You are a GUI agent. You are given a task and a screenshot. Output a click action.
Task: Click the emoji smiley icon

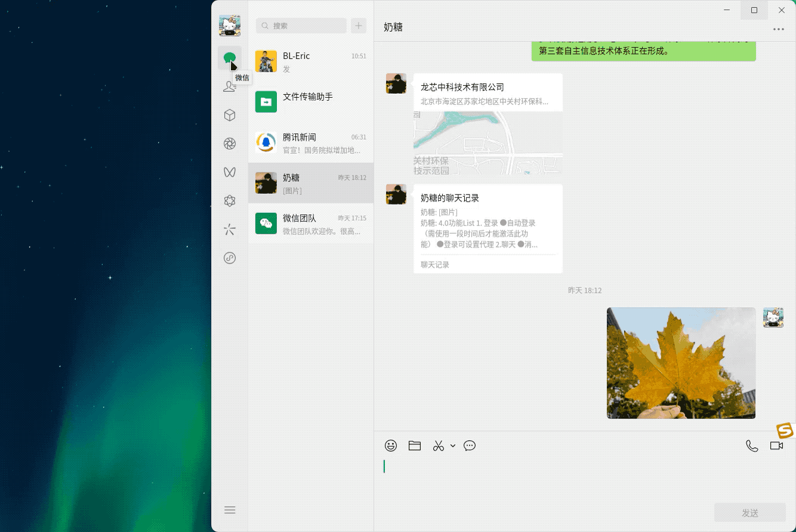click(x=391, y=446)
